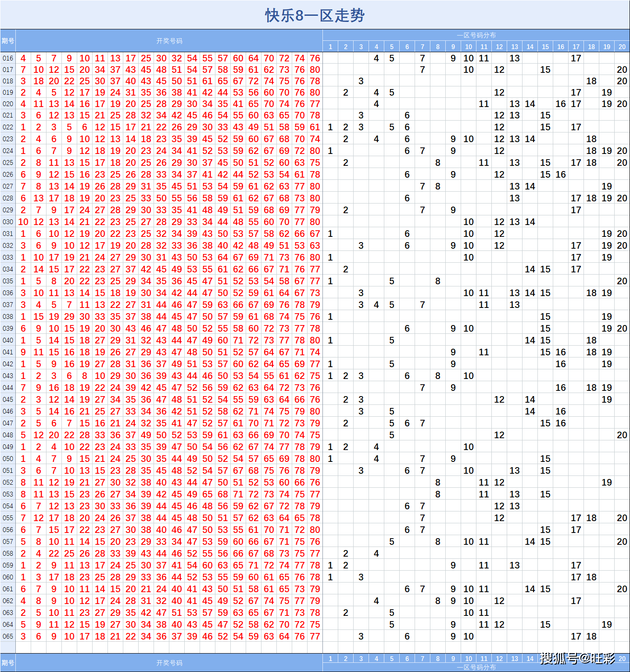The width and height of the screenshot is (630, 672).
Task: Select column header 20 in the top header row
Action: [x=622, y=47]
